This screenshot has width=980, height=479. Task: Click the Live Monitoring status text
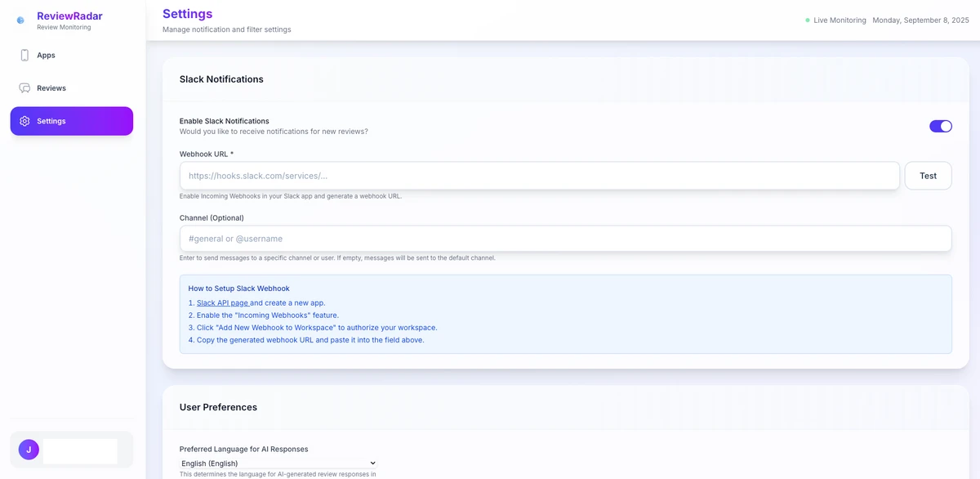coord(840,20)
